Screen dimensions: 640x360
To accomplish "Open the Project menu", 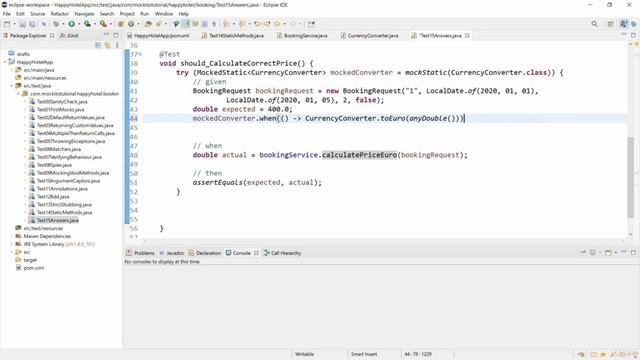I will click(127, 13).
